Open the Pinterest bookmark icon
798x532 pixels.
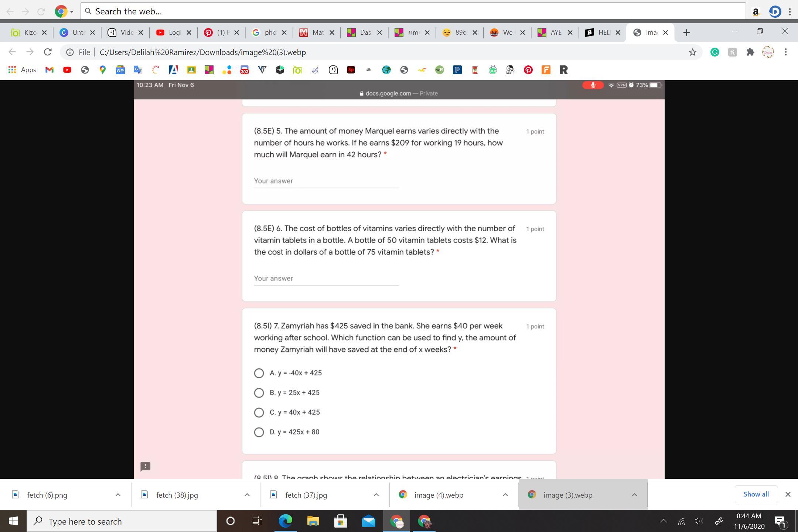click(528, 70)
